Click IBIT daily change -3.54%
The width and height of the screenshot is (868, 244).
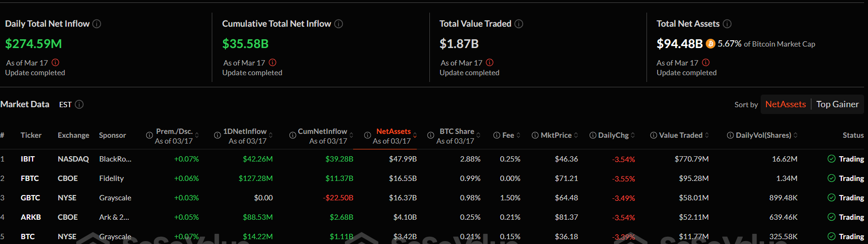624,159
